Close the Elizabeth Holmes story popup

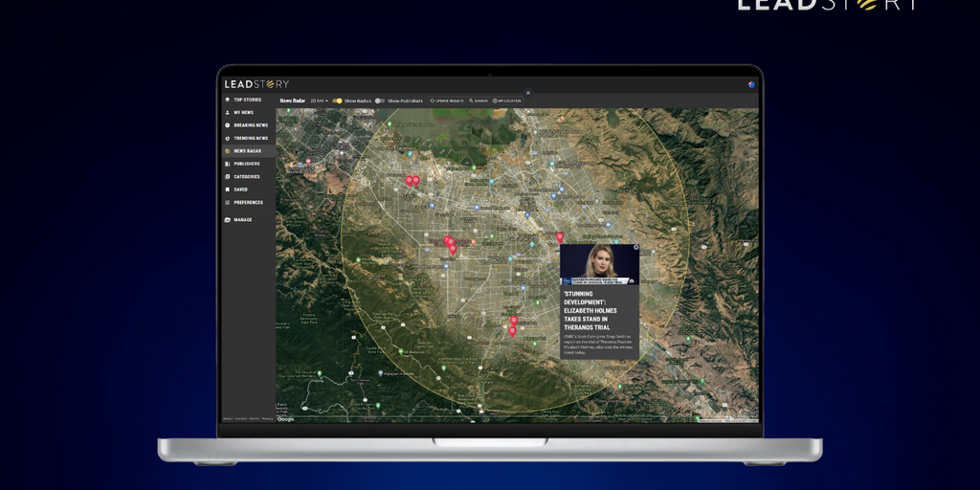pyautogui.click(x=636, y=248)
